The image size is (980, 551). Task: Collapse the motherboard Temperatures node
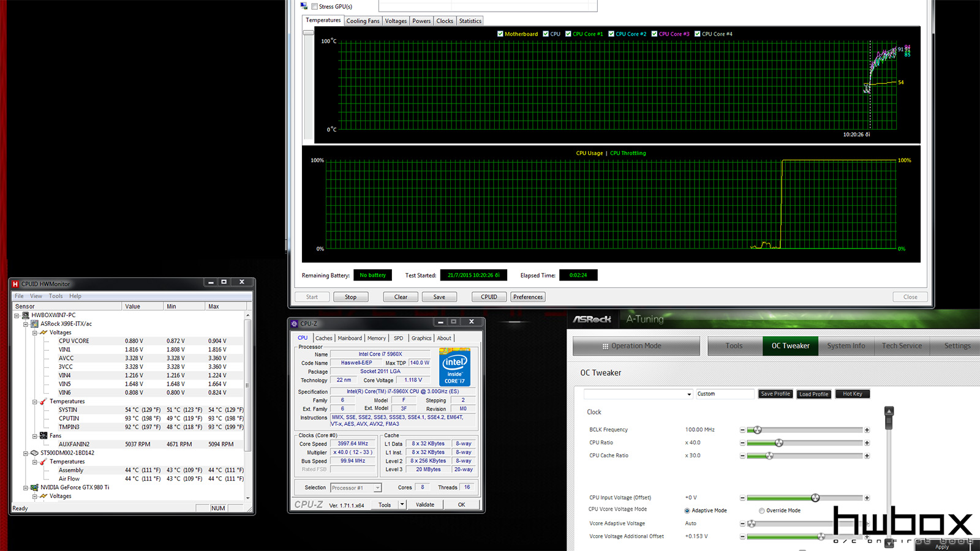pos(35,402)
